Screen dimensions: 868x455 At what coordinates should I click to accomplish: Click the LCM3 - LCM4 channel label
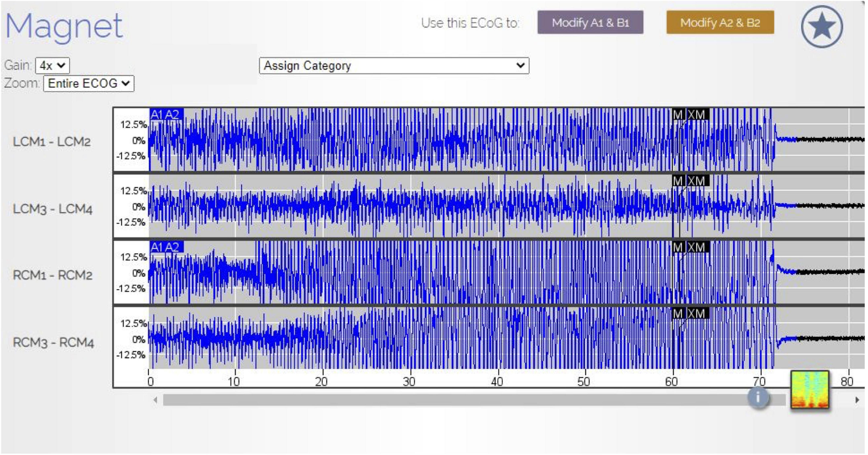click(x=52, y=209)
